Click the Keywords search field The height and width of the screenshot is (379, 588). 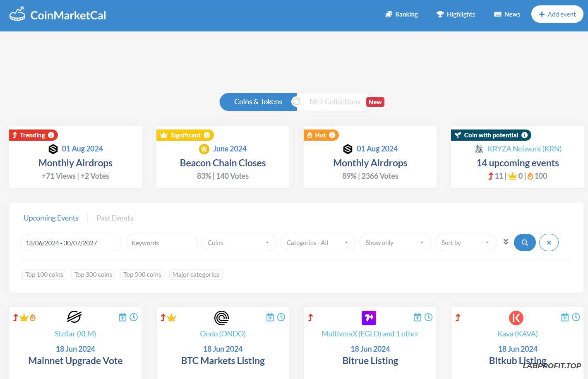click(x=162, y=243)
